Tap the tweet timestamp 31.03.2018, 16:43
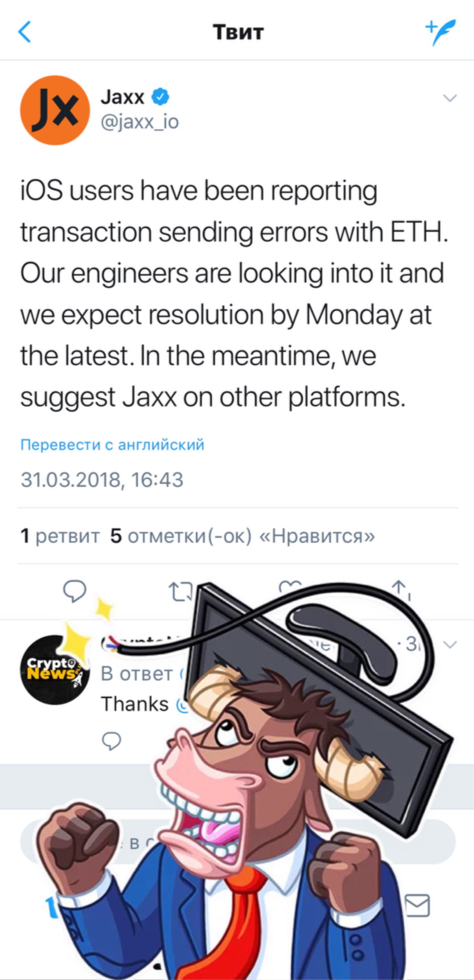Viewport: 474px width, 980px height. [x=102, y=480]
